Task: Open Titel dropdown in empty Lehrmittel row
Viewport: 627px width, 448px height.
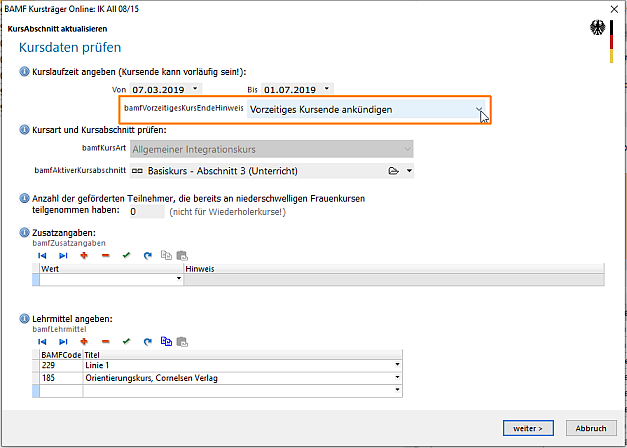Action: point(397,390)
